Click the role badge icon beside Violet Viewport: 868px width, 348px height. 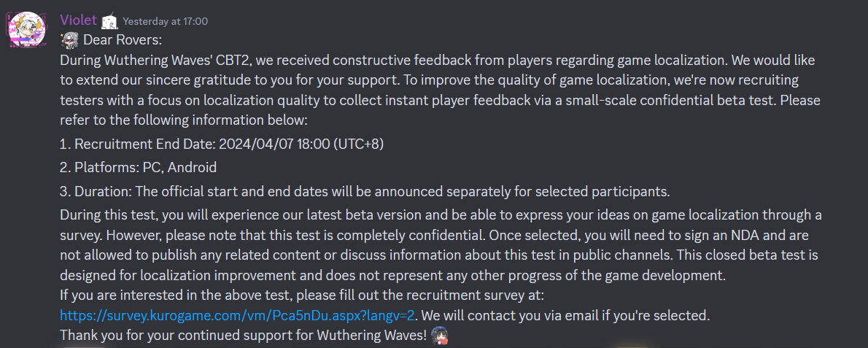pos(110,22)
